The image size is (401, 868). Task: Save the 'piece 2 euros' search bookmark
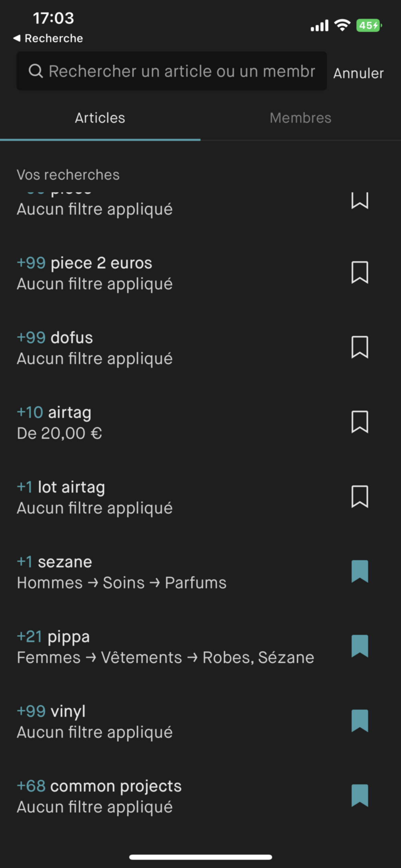360,273
